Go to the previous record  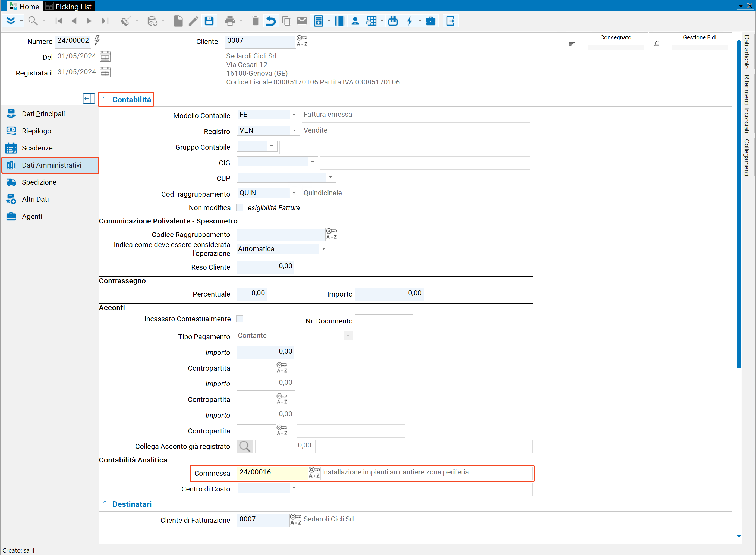74,21
